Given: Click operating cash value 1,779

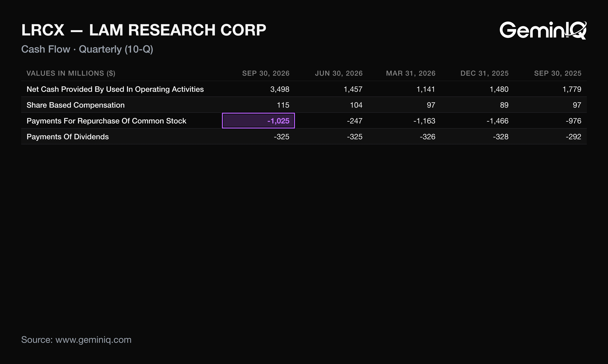Looking at the screenshot, I should pos(572,89).
